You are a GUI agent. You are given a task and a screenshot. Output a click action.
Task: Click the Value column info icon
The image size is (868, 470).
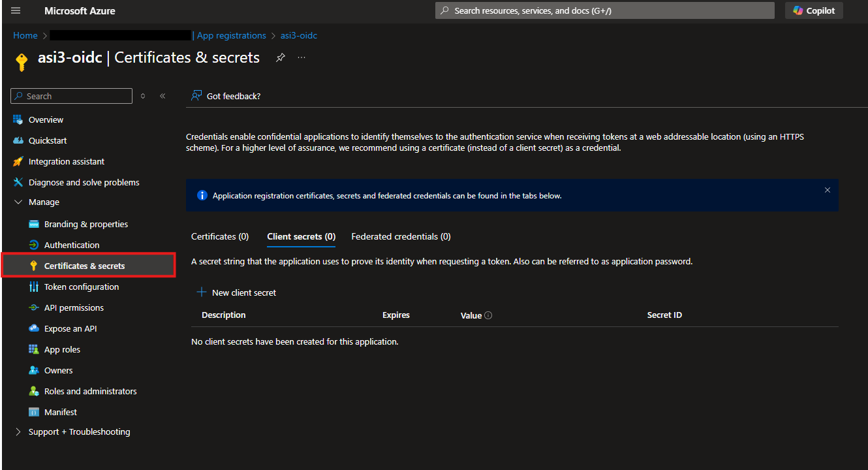(488, 315)
